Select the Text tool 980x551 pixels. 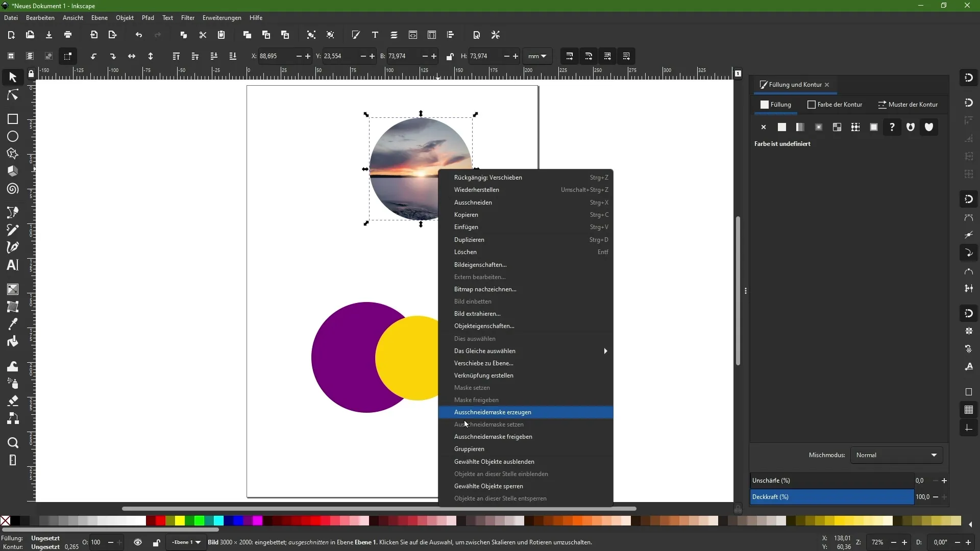pos(13,265)
